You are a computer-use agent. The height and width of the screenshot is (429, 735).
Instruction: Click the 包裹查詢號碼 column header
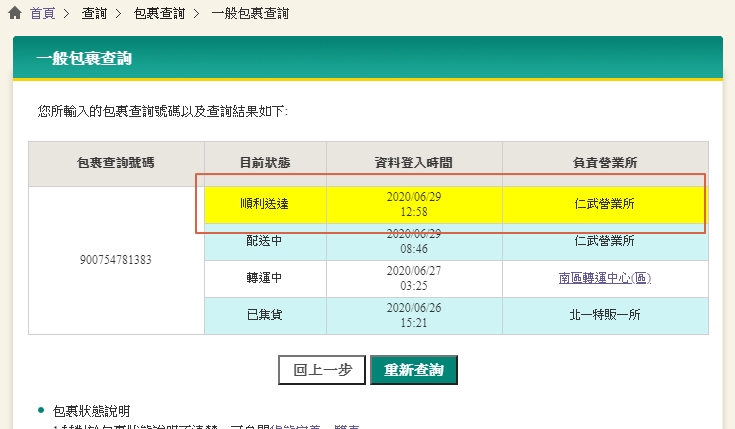tap(116, 163)
